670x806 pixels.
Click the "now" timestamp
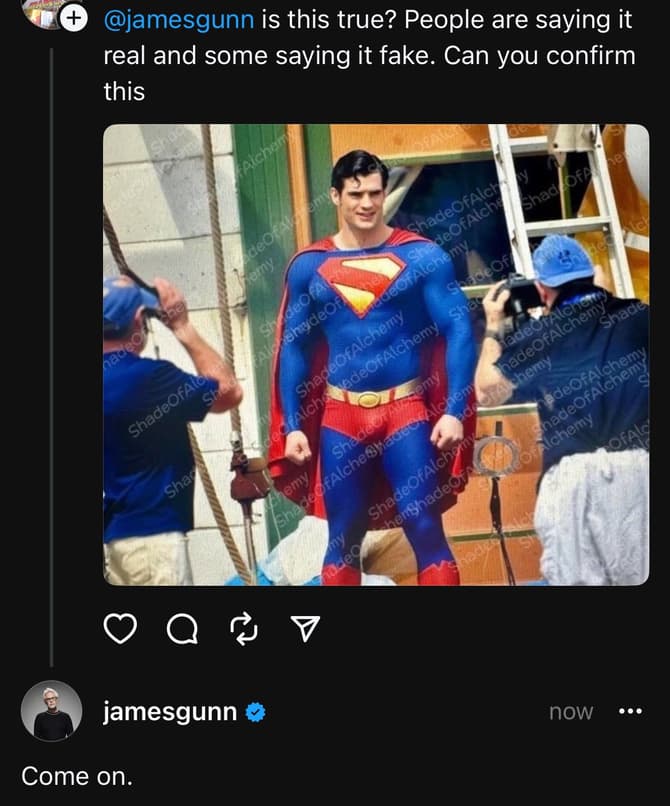pyautogui.click(x=571, y=712)
